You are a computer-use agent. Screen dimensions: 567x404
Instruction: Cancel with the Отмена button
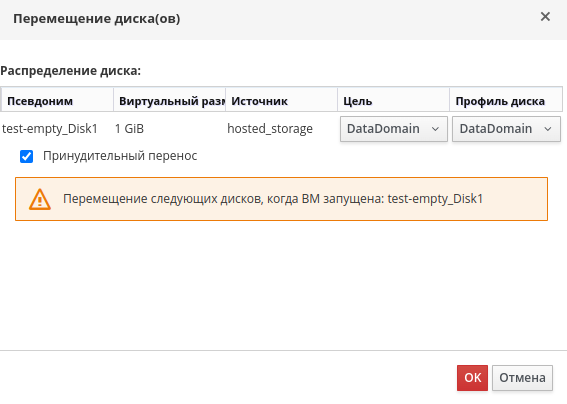coord(522,378)
